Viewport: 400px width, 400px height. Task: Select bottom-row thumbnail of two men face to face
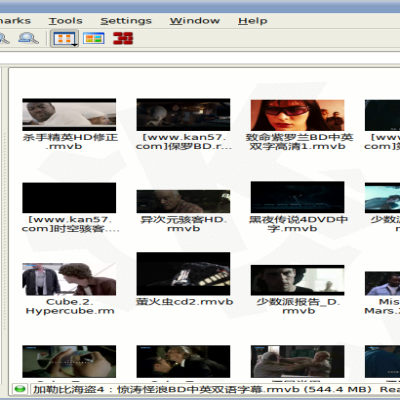183,361
